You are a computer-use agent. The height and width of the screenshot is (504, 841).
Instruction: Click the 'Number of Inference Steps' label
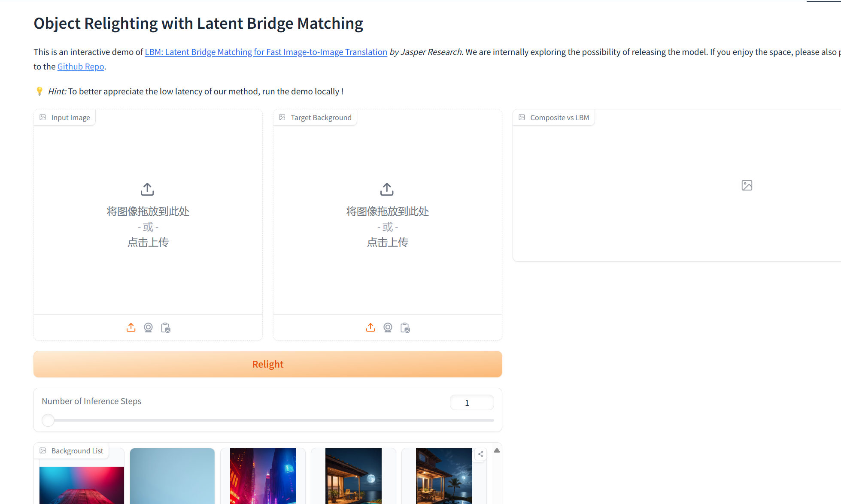91,401
